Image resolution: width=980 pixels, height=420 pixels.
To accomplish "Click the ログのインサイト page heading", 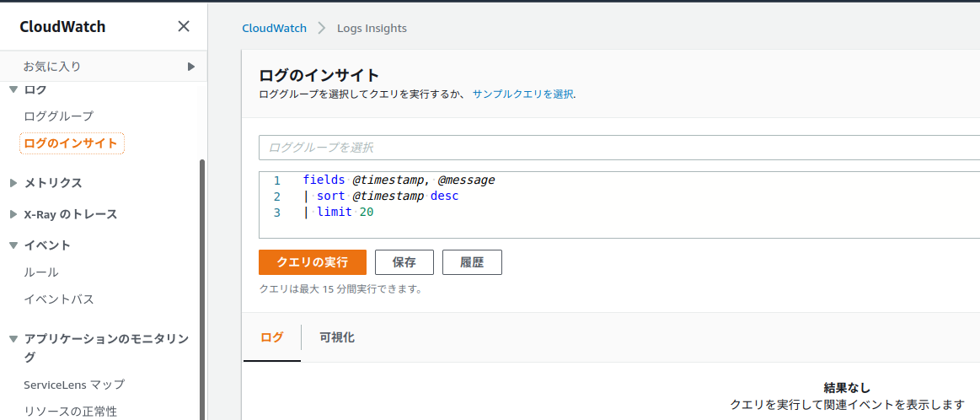I will click(x=319, y=76).
